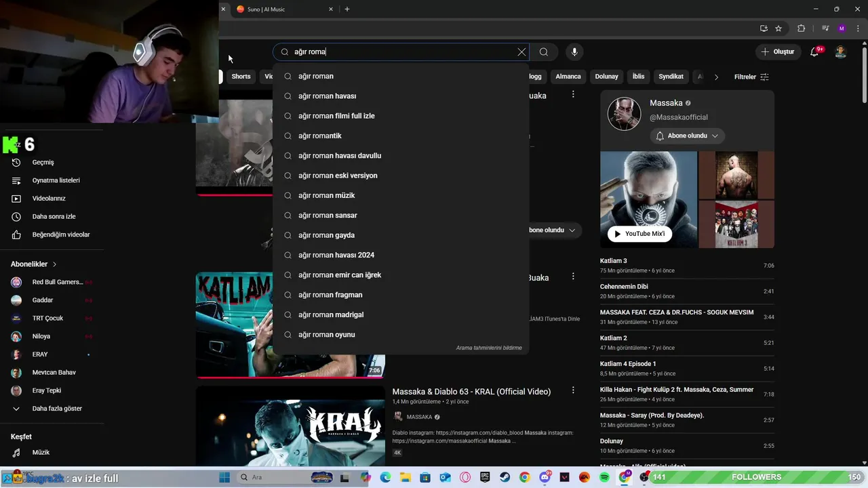Open Chrome profile M avatar
868x488 pixels.
point(842,28)
